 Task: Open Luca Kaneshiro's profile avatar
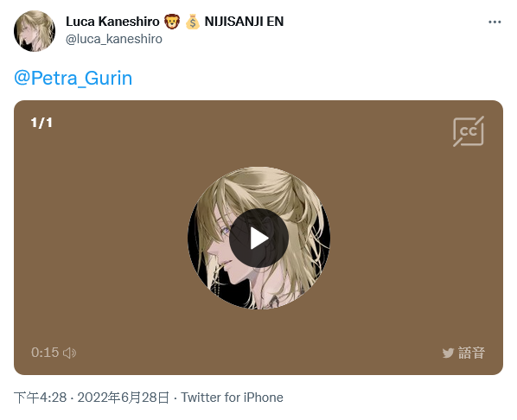click(x=35, y=31)
